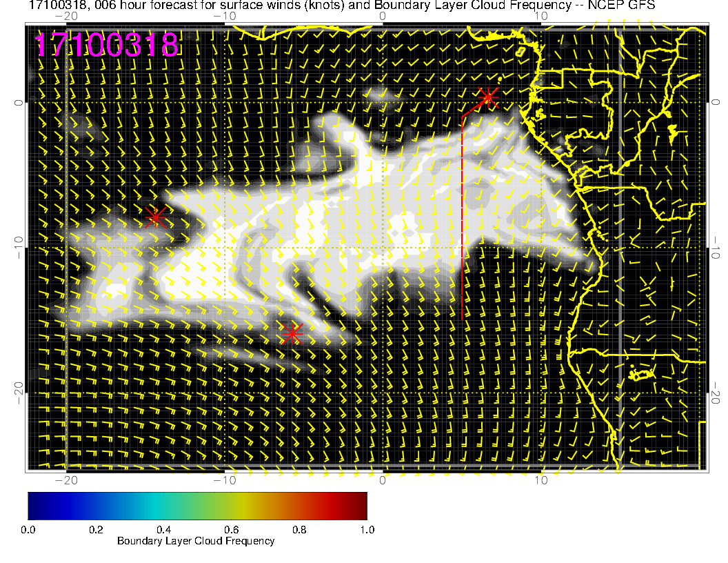Click the right axis -20 latitude label
728x563 pixels.
point(716,393)
